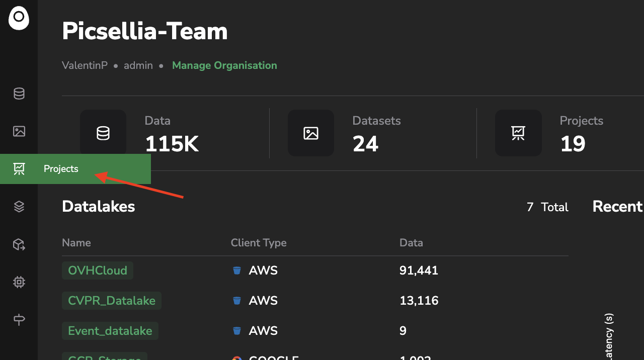Click the 19 projects count
The height and width of the screenshot is (360, 644).
tap(573, 144)
